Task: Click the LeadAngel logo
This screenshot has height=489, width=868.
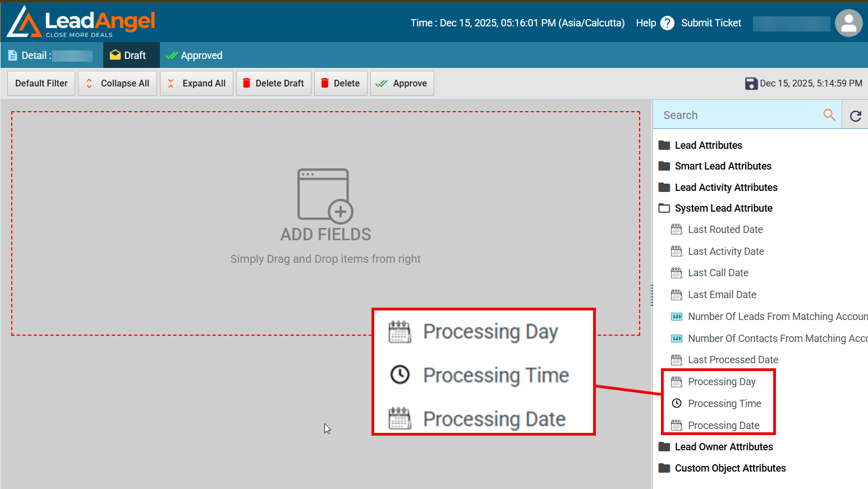Action: pos(81,22)
